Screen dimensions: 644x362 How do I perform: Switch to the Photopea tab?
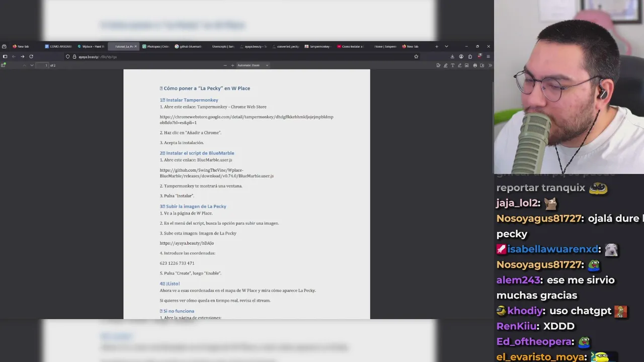155,46
